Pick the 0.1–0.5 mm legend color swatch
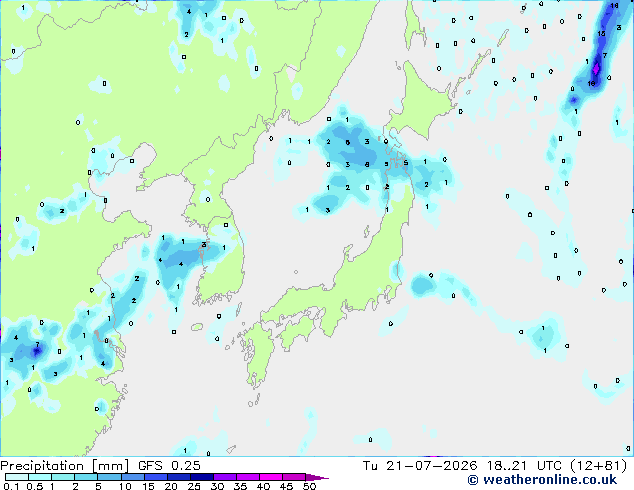This screenshot has height=490, width=634. click(17, 477)
